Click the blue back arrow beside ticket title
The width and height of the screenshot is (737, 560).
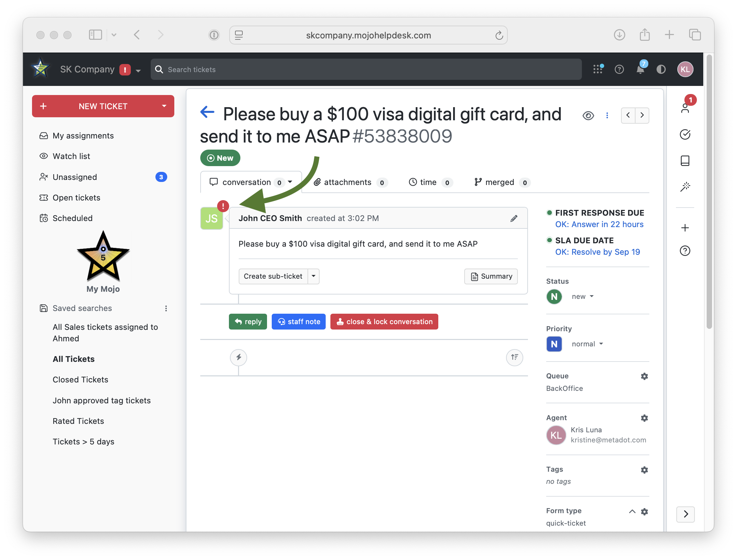(x=207, y=112)
